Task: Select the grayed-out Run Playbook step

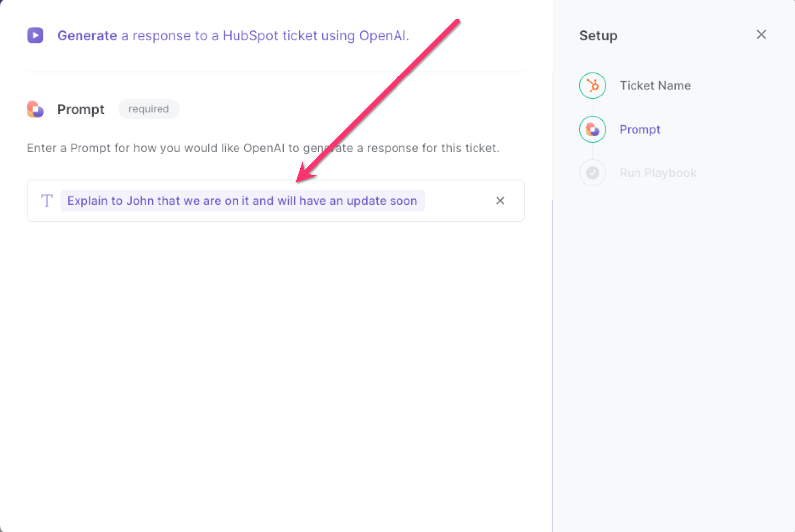Action: click(x=658, y=172)
